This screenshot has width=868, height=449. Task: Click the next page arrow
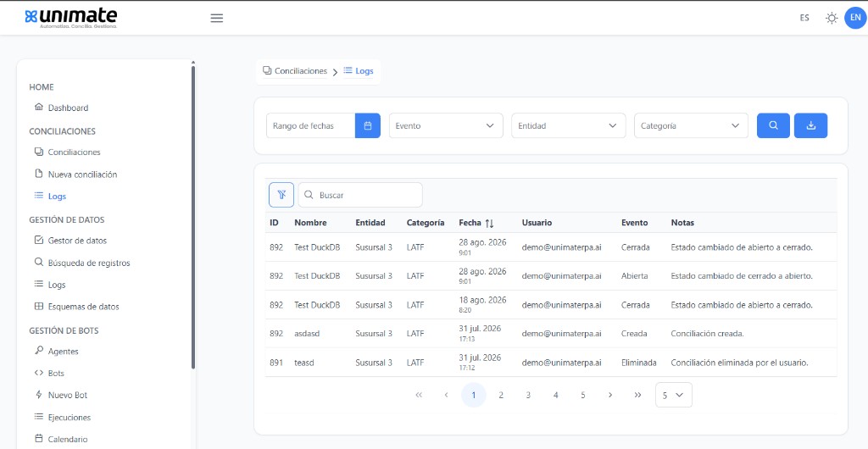pos(610,395)
